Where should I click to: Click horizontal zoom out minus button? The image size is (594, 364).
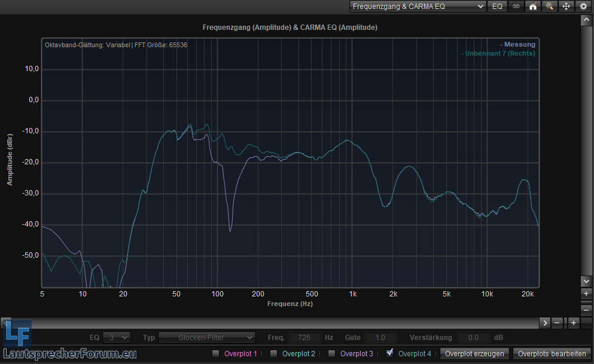pos(558,323)
